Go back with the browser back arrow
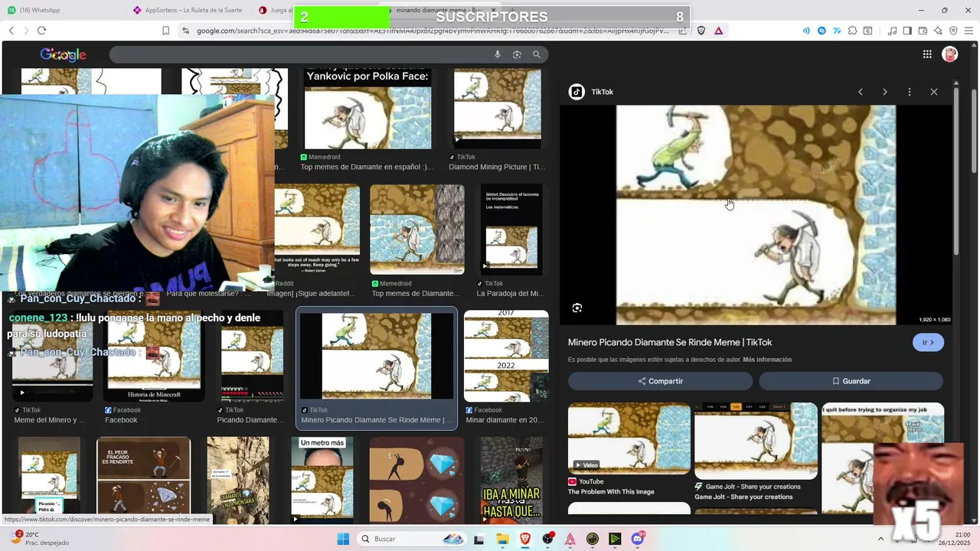Screen dimensions: 980x551 tap(11, 31)
